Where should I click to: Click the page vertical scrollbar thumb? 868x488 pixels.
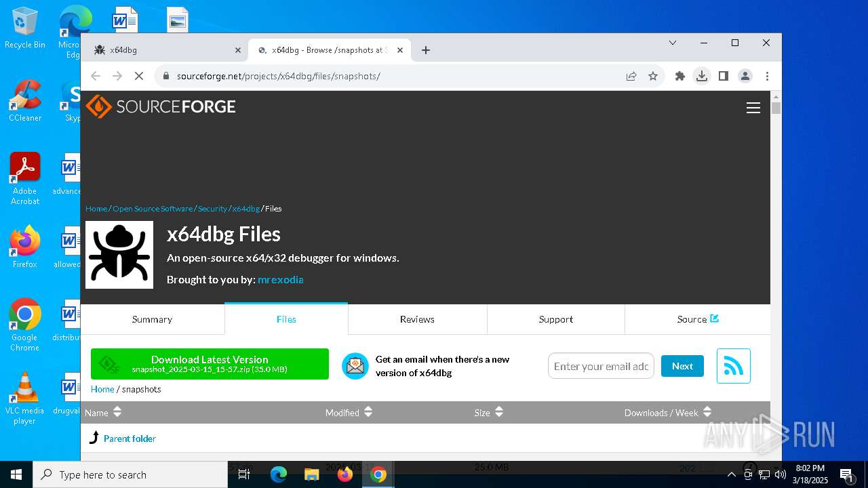coord(776,108)
